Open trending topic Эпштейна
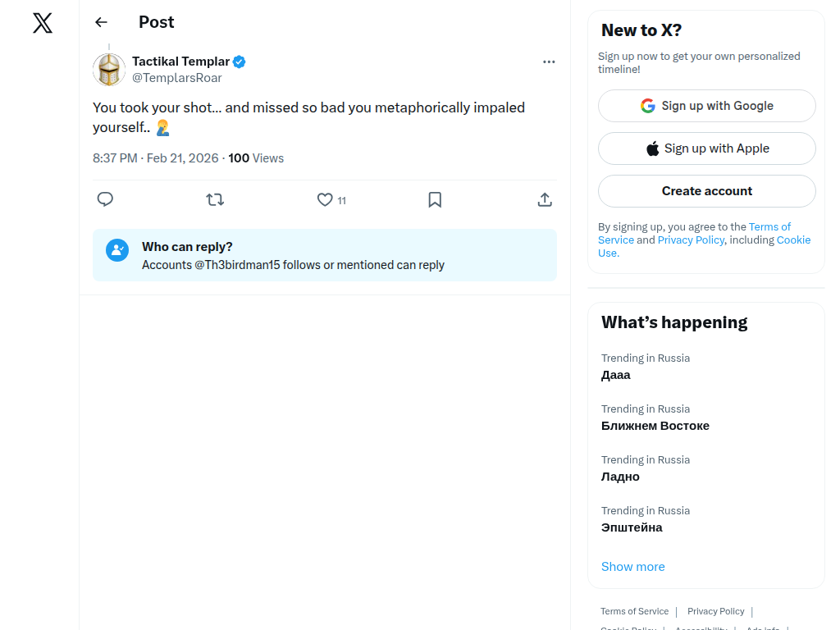 [x=632, y=527]
